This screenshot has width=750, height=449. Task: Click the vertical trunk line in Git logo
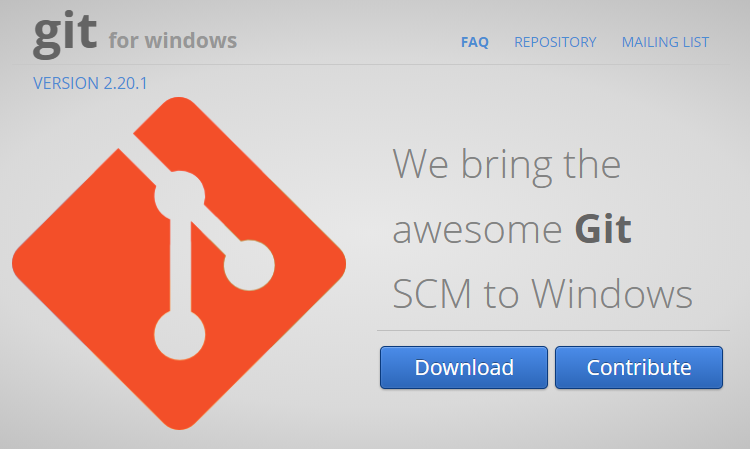[x=180, y=265]
